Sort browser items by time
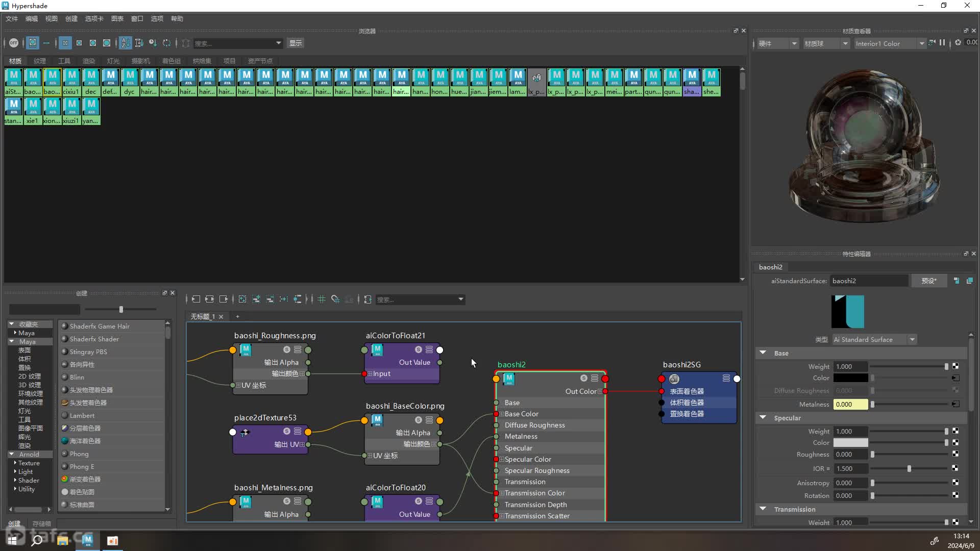This screenshot has width=980, height=551. [153, 43]
